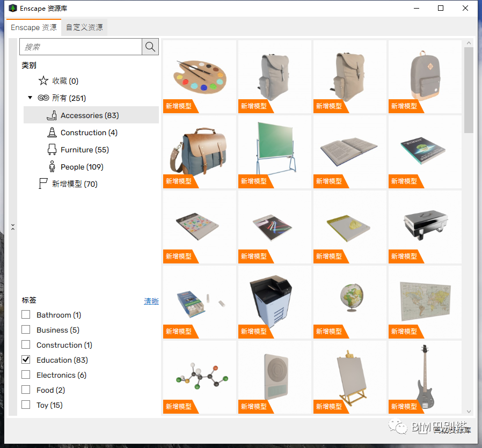
Task: Enable the Business (5) tag checkbox
Action: click(x=26, y=329)
